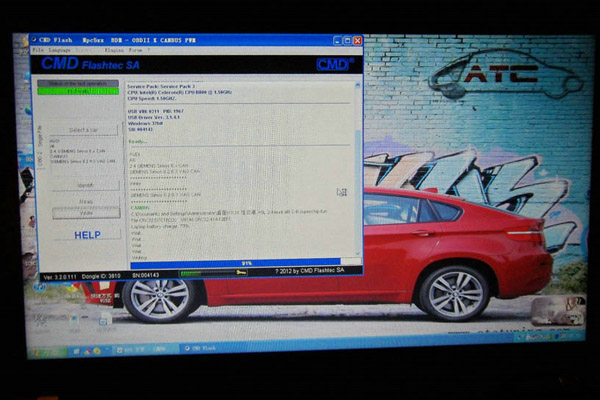The image size is (600, 400).
Task: Select the 'Service Pack: Service Pack 3' log line
Action: click(161, 87)
